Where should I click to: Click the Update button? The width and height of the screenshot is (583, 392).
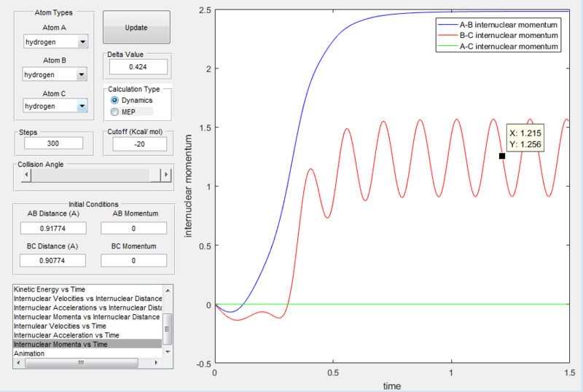tap(136, 27)
